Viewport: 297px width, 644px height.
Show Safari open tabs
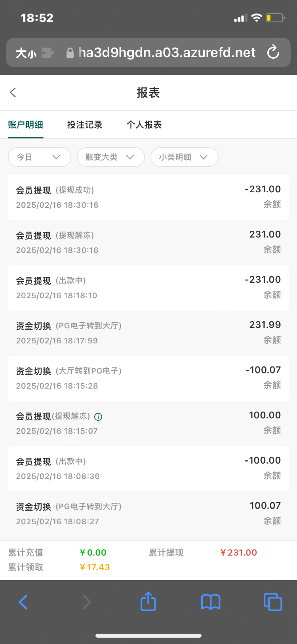click(x=272, y=602)
